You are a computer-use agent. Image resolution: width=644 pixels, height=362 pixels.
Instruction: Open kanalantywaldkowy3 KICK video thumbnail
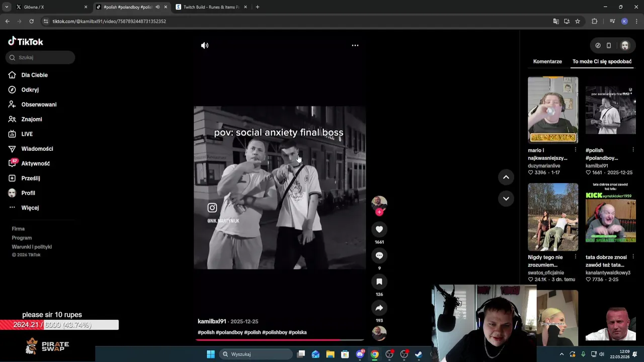(611, 217)
